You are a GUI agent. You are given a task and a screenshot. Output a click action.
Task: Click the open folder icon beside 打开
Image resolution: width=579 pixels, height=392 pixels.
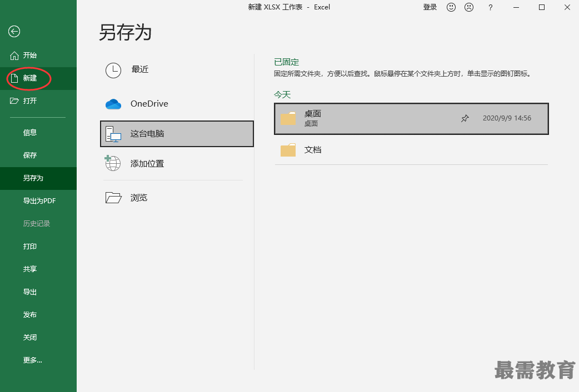pos(14,100)
